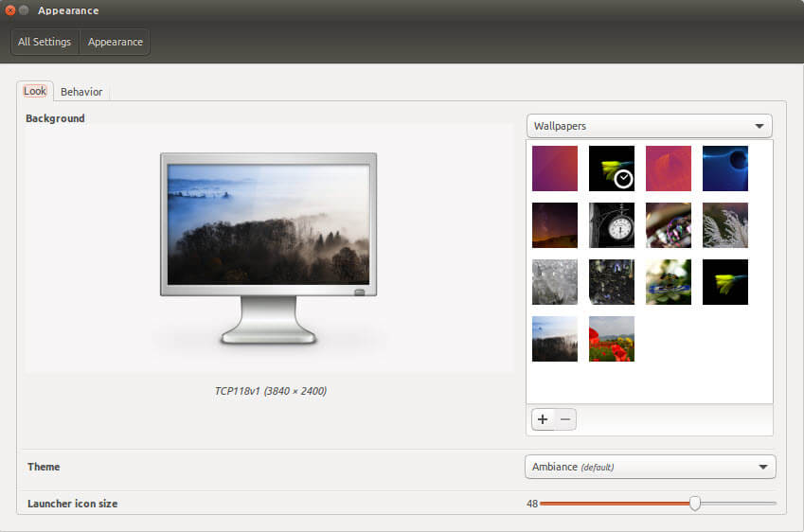
Task: Select the orange-red geometric Ubuntu wallpaper
Action: [x=669, y=168]
